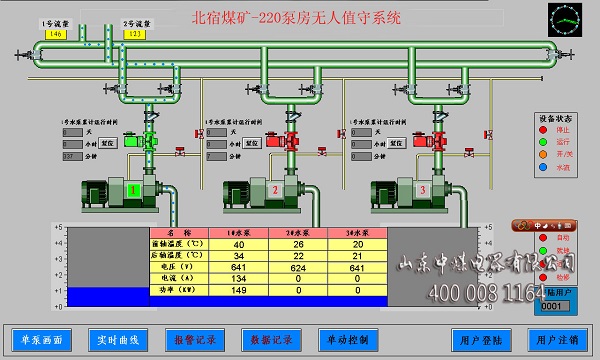Click the green 运行 status indicator
The width and height of the screenshot is (600, 360).
coord(543,142)
